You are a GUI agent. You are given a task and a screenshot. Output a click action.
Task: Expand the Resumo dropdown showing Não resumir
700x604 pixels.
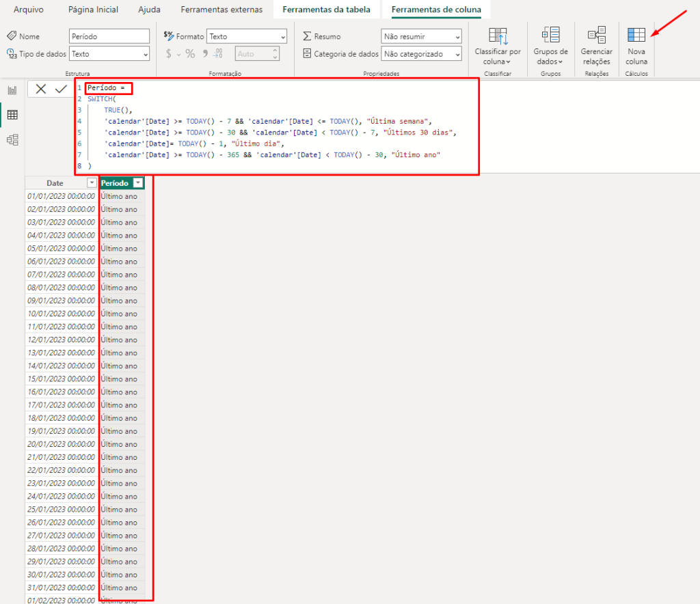[421, 36]
